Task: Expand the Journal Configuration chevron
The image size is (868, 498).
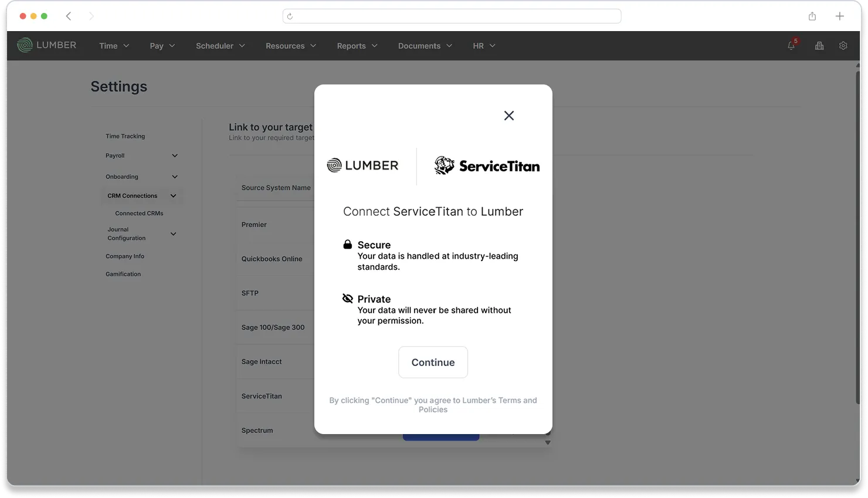Action: point(174,234)
